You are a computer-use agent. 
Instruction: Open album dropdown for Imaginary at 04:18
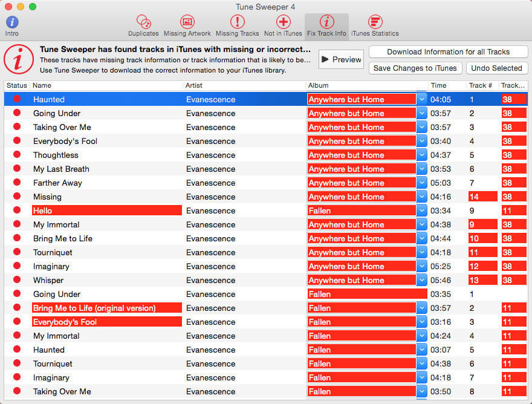[422, 378]
